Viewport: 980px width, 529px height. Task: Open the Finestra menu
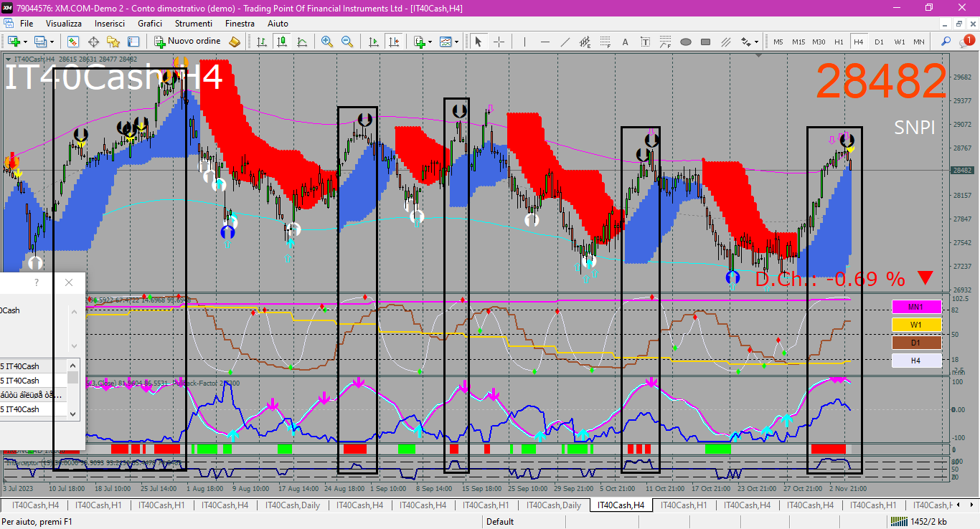(x=240, y=23)
